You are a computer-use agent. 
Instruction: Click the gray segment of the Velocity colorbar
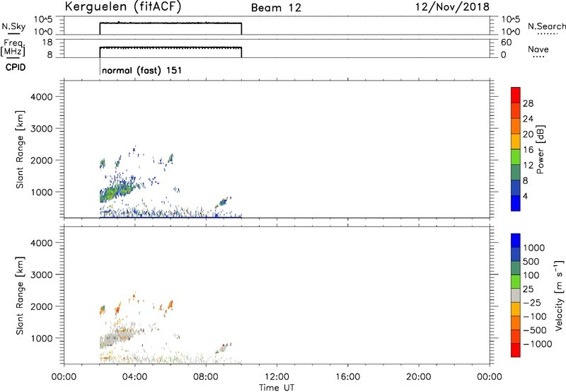coord(516,295)
